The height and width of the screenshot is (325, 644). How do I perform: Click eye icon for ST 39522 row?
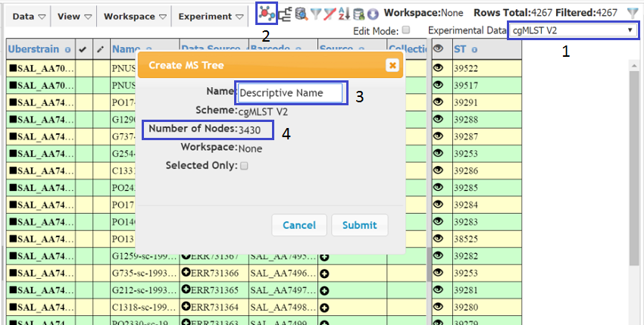pyautogui.click(x=438, y=67)
